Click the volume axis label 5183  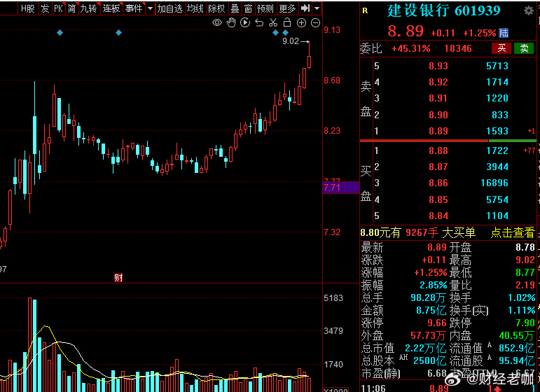pyautogui.click(x=333, y=298)
